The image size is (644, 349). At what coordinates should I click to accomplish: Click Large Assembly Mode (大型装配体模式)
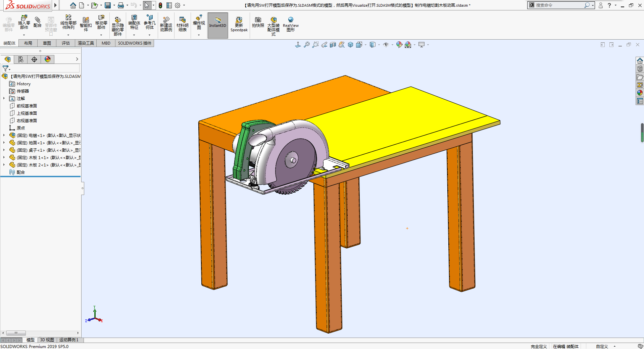[x=274, y=26]
